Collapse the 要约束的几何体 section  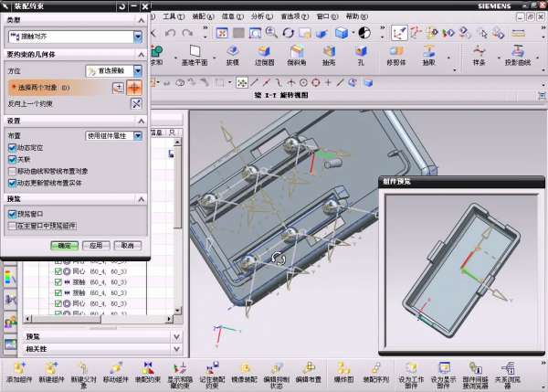(x=142, y=55)
